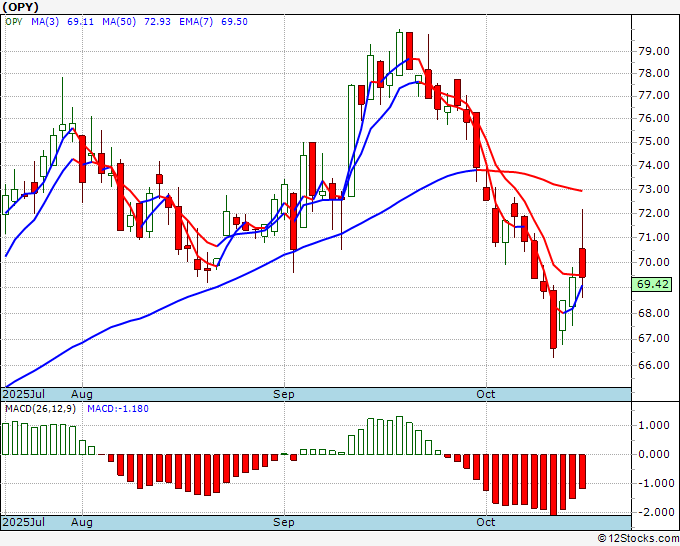This screenshot has width=680, height=546.
Task: Click the 68.00 price axis label
Action: click(x=654, y=313)
